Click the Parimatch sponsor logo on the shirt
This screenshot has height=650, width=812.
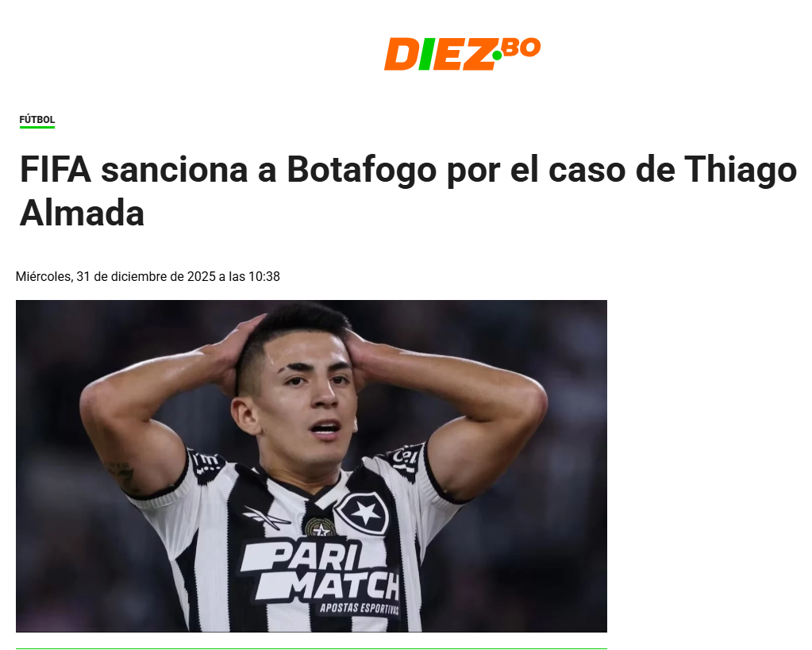(320, 571)
